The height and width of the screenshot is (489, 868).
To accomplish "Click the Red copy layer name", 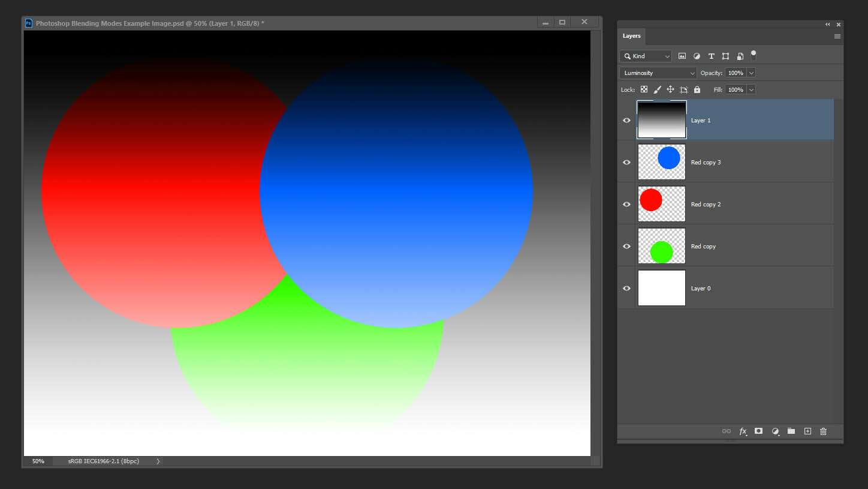I will [x=703, y=247].
